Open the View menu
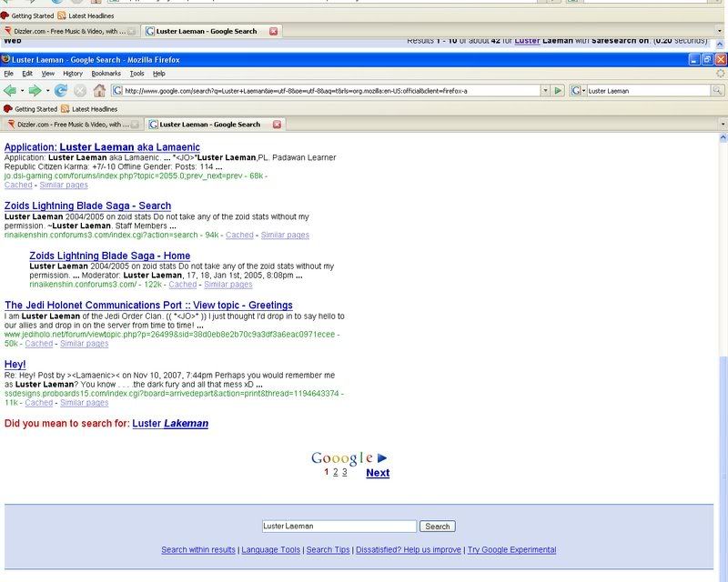This screenshot has height=582, width=728. 48,74
